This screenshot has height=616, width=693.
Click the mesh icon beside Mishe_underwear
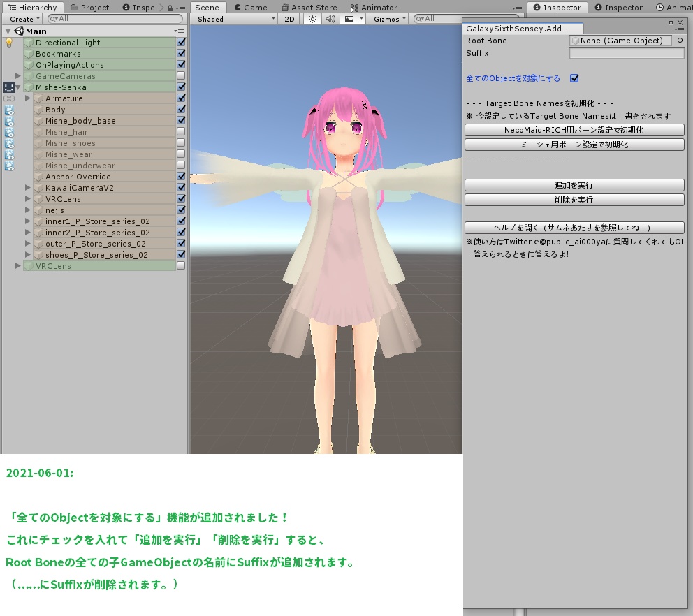tap(9, 166)
